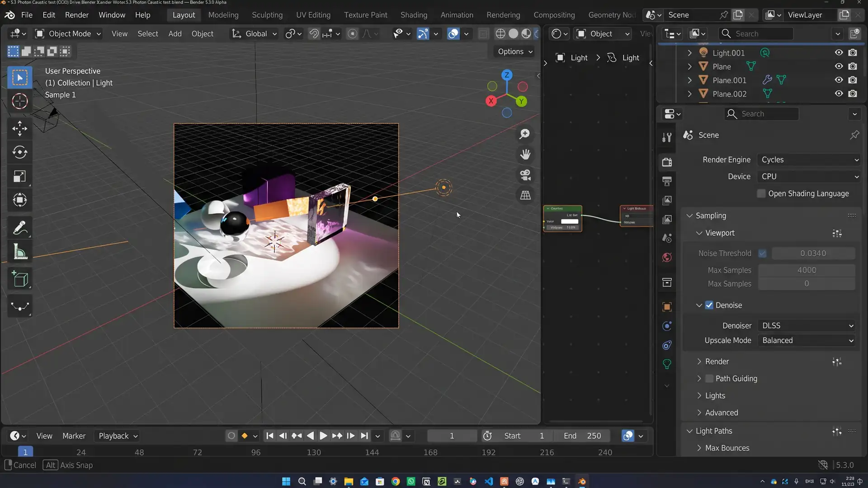Switch to the UV Editing workspace tab
Image resolution: width=868 pixels, height=488 pixels.
[x=313, y=15]
